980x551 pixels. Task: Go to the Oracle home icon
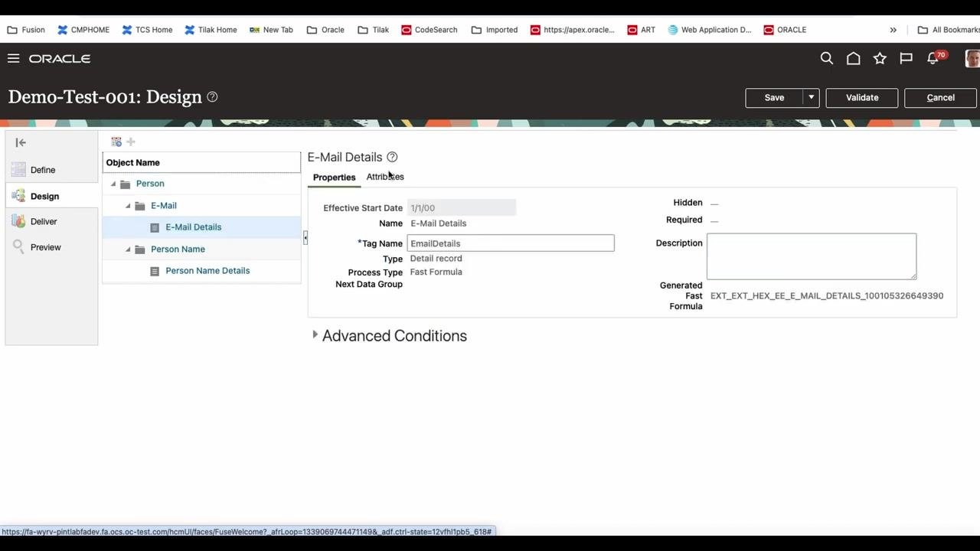pos(853,58)
